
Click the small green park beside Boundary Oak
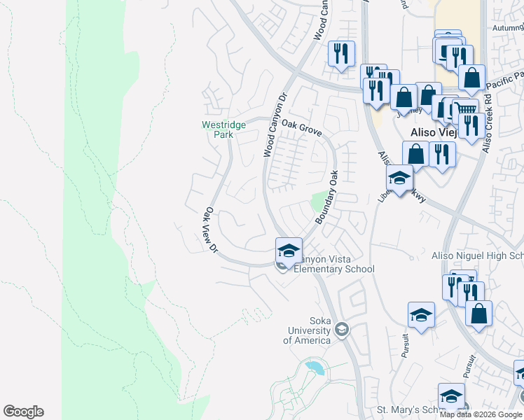pos(319,201)
